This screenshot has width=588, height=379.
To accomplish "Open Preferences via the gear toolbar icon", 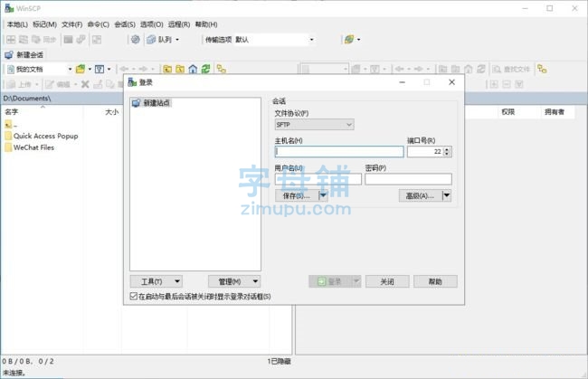I will [136, 40].
